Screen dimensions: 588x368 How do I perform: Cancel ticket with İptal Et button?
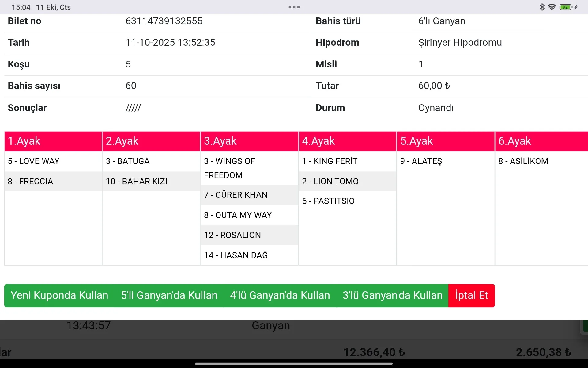(471, 295)
